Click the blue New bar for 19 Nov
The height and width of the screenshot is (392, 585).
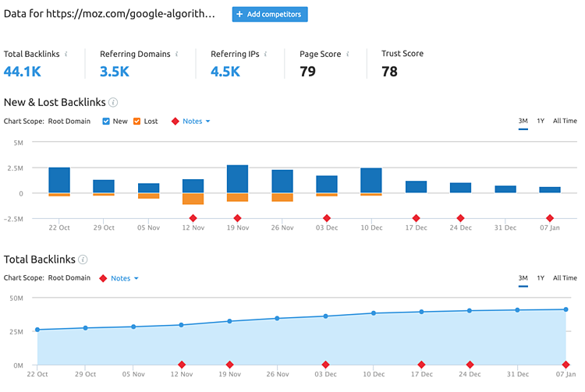click(x=237, y=179)
